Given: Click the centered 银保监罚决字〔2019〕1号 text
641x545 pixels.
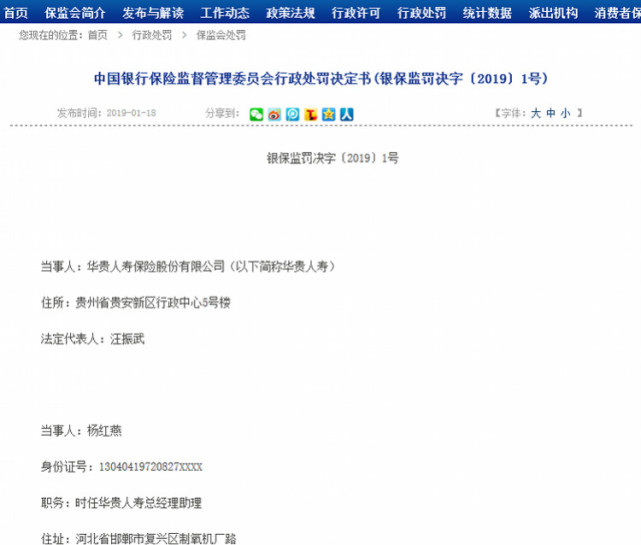Looking at the screenshot, I should [x=332, y=158].
